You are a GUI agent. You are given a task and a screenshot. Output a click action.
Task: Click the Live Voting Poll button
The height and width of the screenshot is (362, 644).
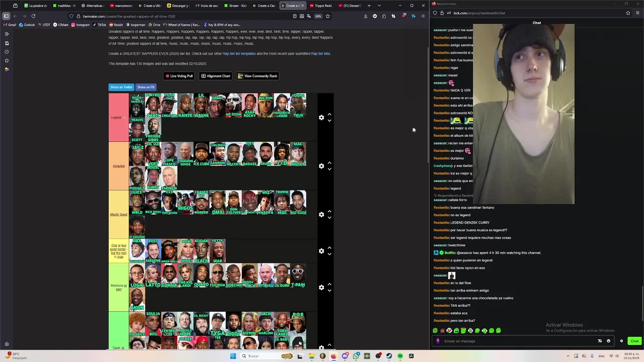point(179,76)
